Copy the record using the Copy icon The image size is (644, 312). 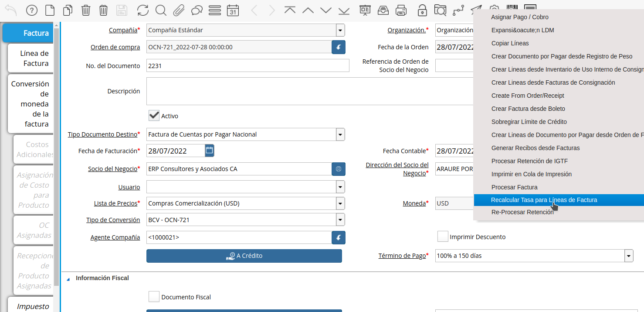pyautogui.click(x=68, y=10)
